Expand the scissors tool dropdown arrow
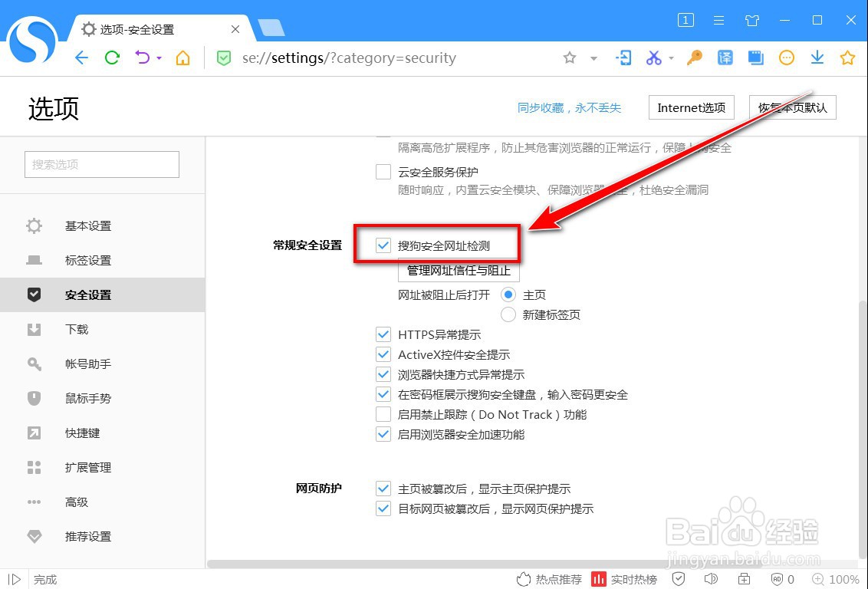The width and height of the screenshot is (868, 589). point(671,58)
